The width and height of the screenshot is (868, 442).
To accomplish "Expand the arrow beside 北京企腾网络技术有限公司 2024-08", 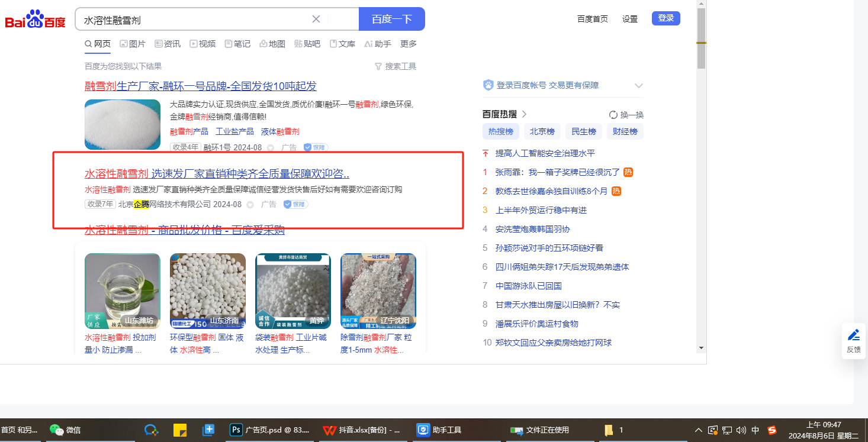I will (x=250, y=204).
